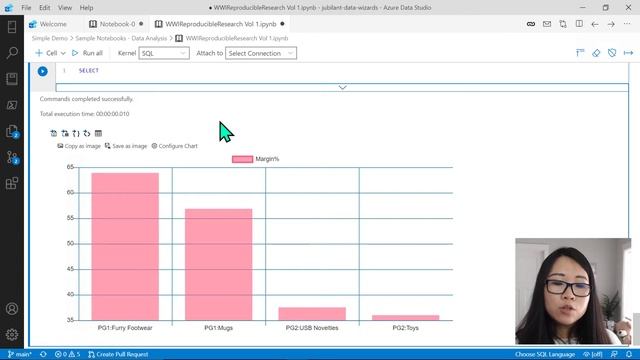The width and height of the screenshot is (640, 360).
Task: Open notifications bell in status bar
Action: [629, 354]
